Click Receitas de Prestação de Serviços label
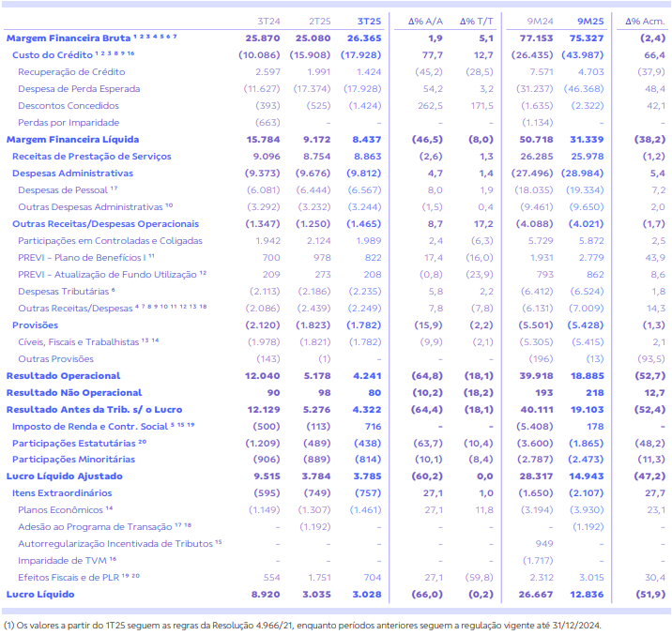This screenshot has height=635, width=672. [79, 156]
